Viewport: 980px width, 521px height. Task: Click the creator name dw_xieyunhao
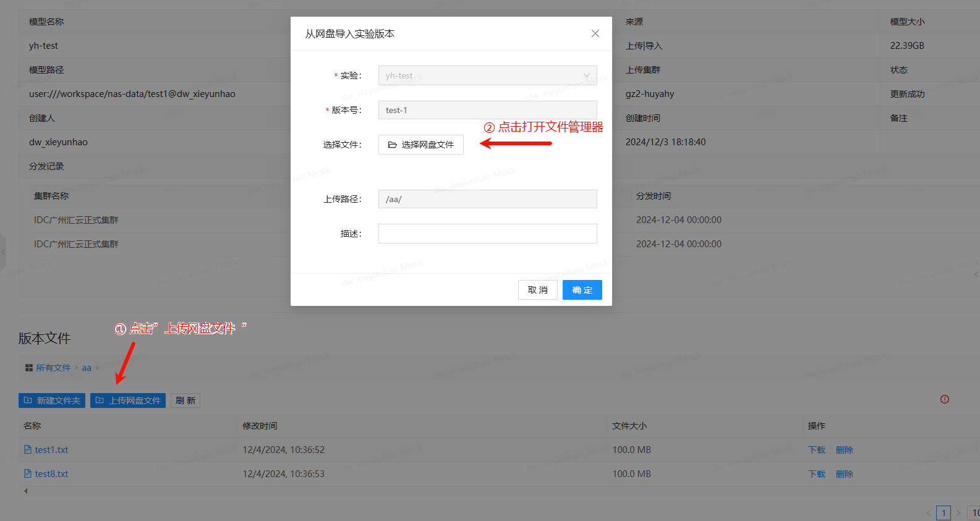[58, 142]
